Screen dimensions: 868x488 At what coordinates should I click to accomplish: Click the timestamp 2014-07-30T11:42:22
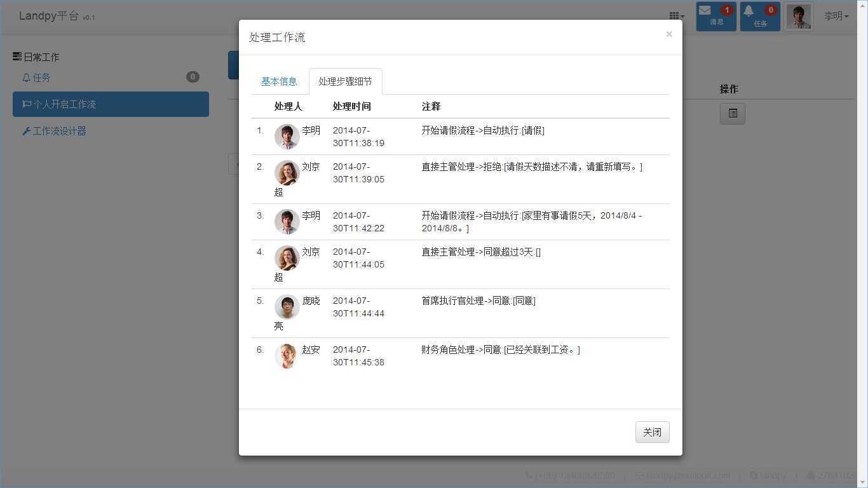358,222
